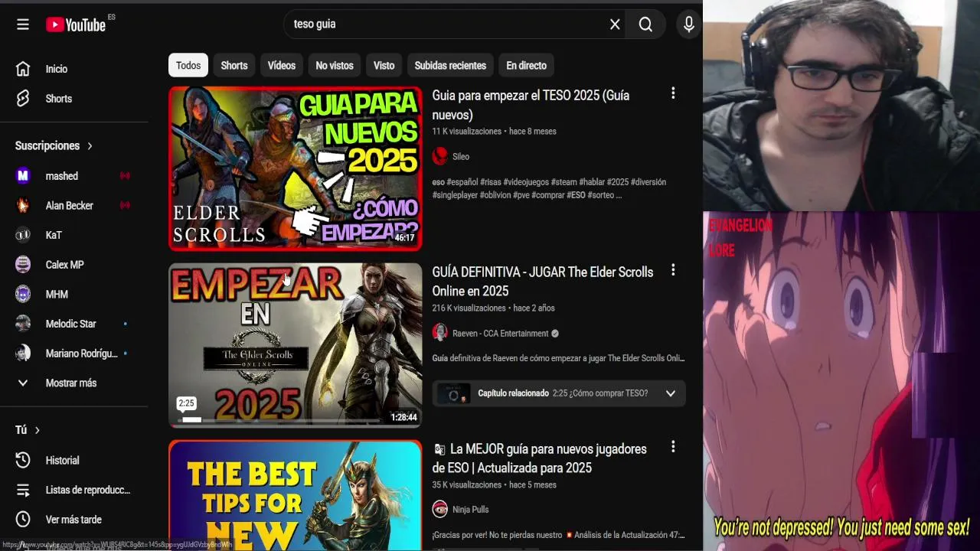Click the #español hashtag in description

click(x=462, y=182)
